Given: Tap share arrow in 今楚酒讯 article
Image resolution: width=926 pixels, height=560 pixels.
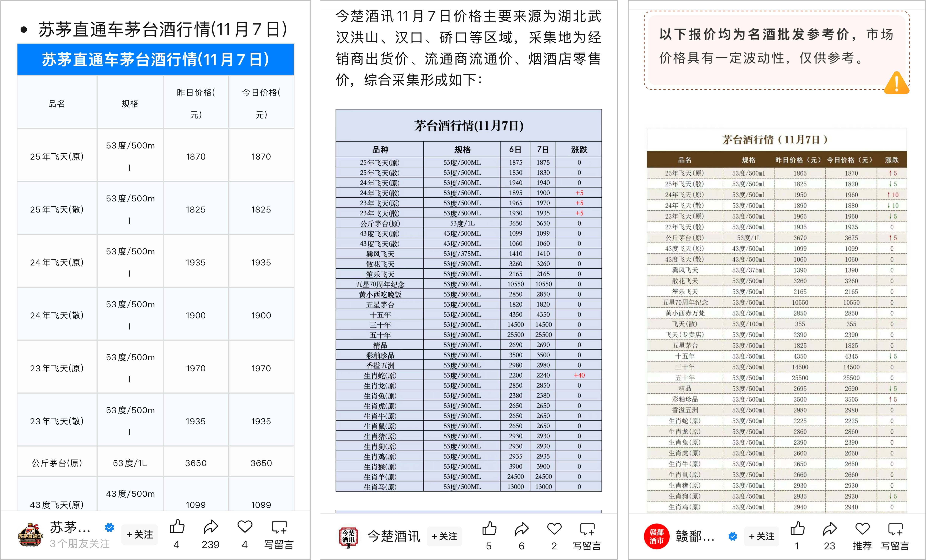Looking at the screenshot, I should pos(522,529).
